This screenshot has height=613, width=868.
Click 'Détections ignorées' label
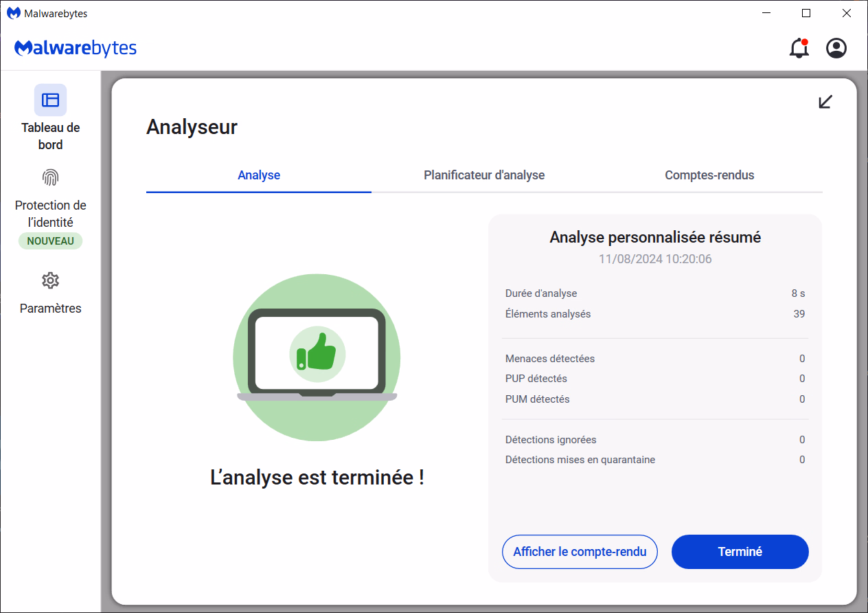(551, 440)
